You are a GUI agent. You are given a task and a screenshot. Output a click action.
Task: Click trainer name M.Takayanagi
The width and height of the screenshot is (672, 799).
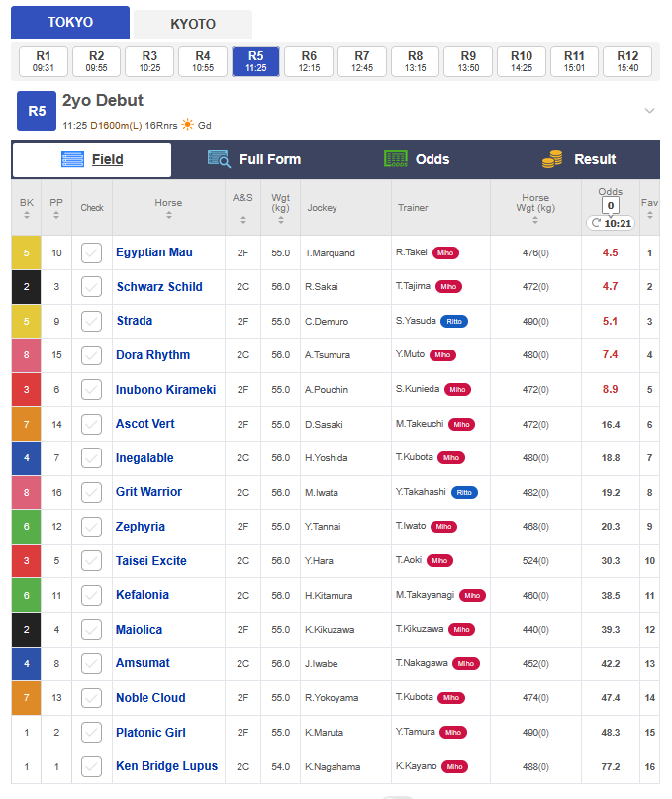tap(425, 595)
